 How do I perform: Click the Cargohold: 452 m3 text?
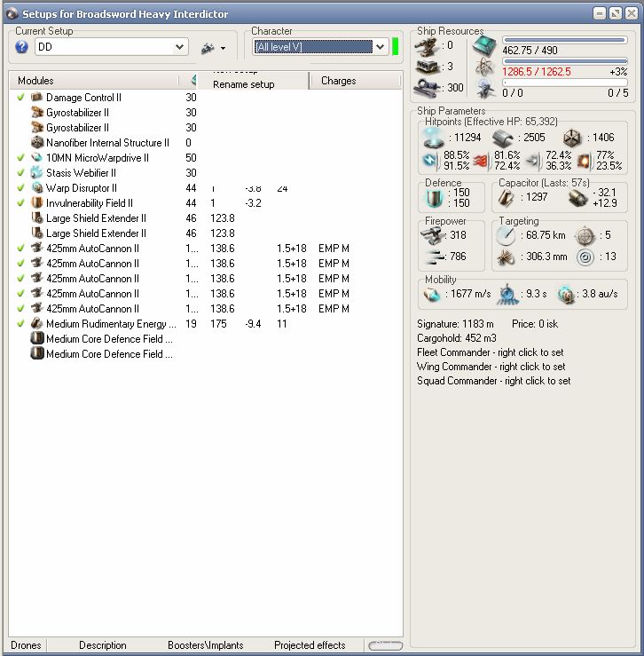tap(457, 338)
